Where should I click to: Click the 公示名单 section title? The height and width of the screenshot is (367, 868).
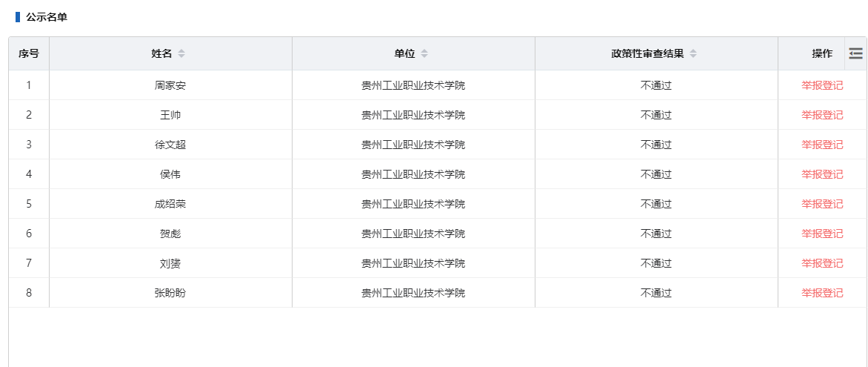47,17
